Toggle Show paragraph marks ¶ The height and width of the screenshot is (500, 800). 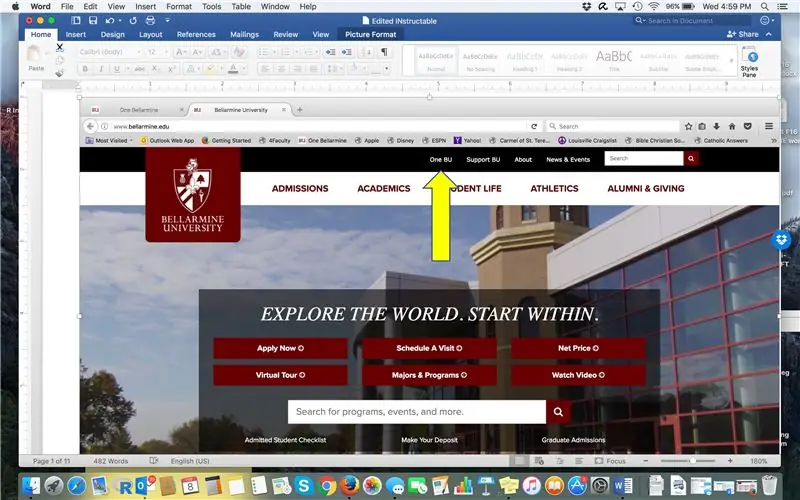(384, 52)
